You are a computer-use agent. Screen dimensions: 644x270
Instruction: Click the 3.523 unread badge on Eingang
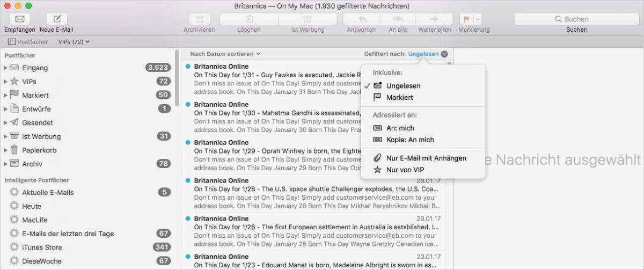coord(158,68)
